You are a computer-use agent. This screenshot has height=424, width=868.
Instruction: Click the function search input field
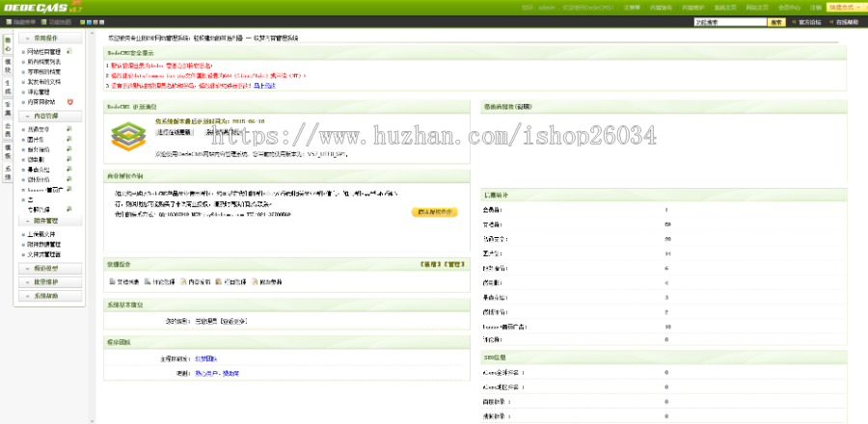click(x=730, y=22)
